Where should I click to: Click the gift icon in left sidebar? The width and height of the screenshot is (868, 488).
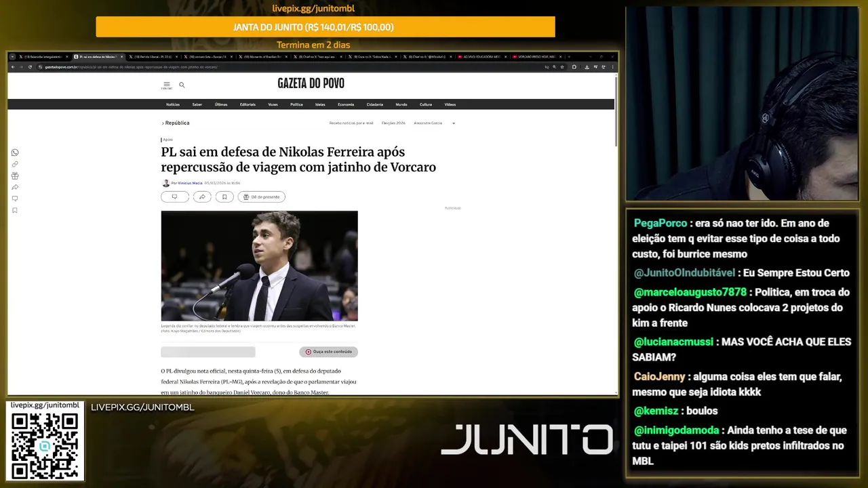point(15,176)
